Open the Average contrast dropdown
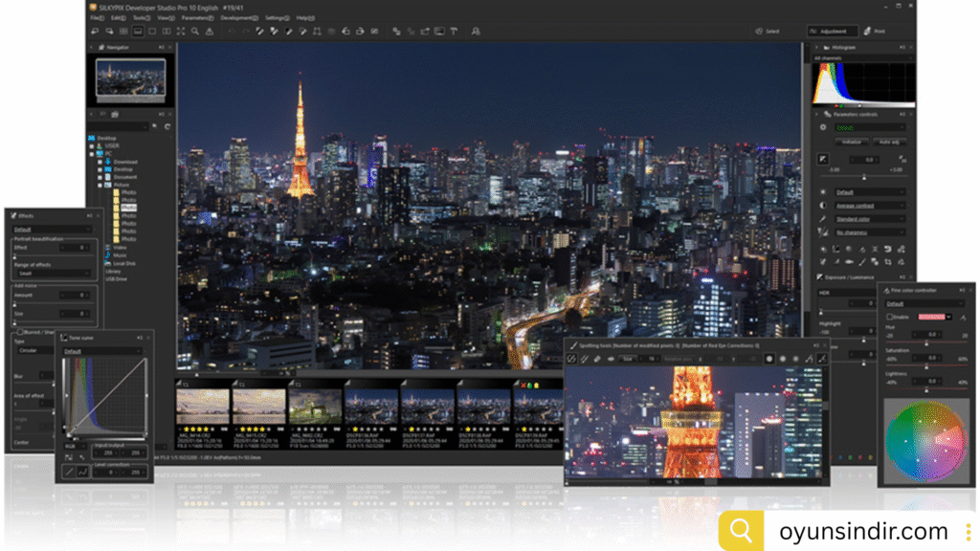The image size is (980, 551). click(x=869, y=206)
